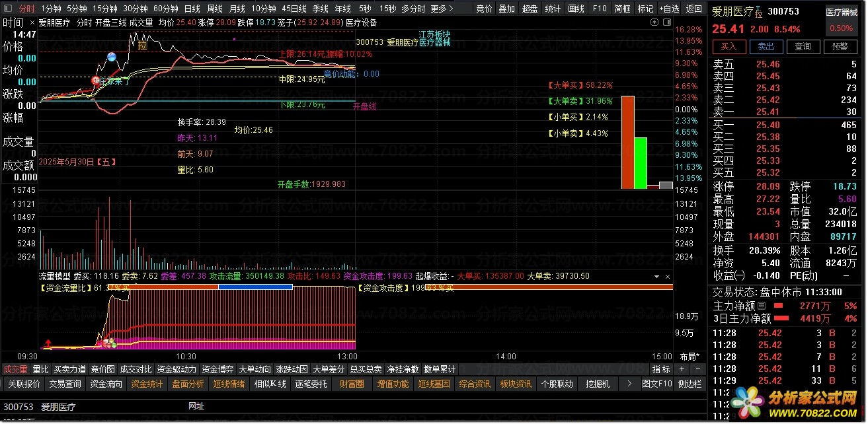Open F10 company info
The height and width of the screenshot is (424, 868).
click(599, 9)
